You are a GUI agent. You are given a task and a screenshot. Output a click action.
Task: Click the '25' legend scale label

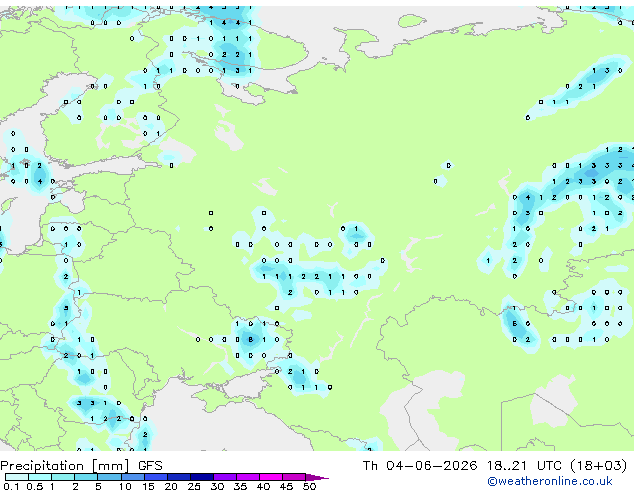(x=194, y=486)
